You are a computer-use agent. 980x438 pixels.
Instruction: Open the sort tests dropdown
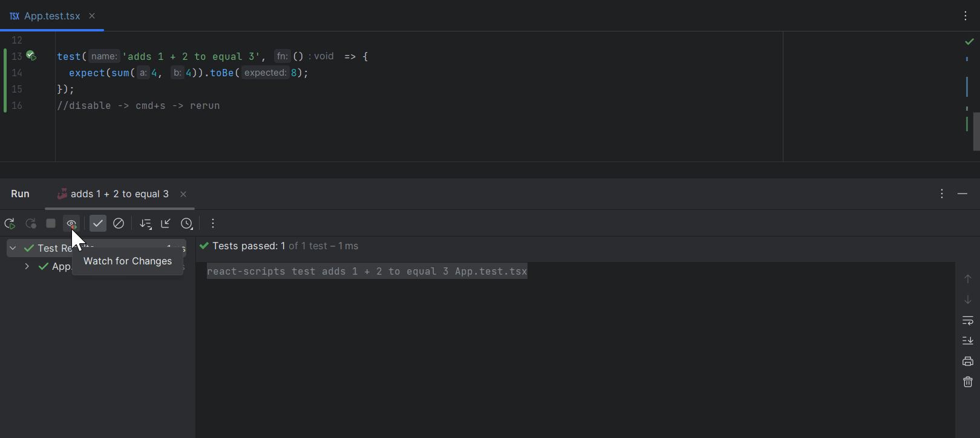(146, 224)
